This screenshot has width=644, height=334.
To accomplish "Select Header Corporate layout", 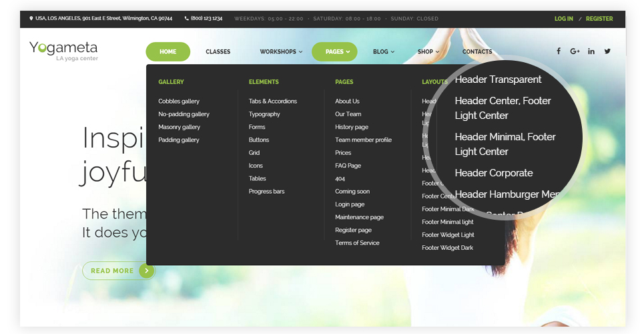I will 494,173.
